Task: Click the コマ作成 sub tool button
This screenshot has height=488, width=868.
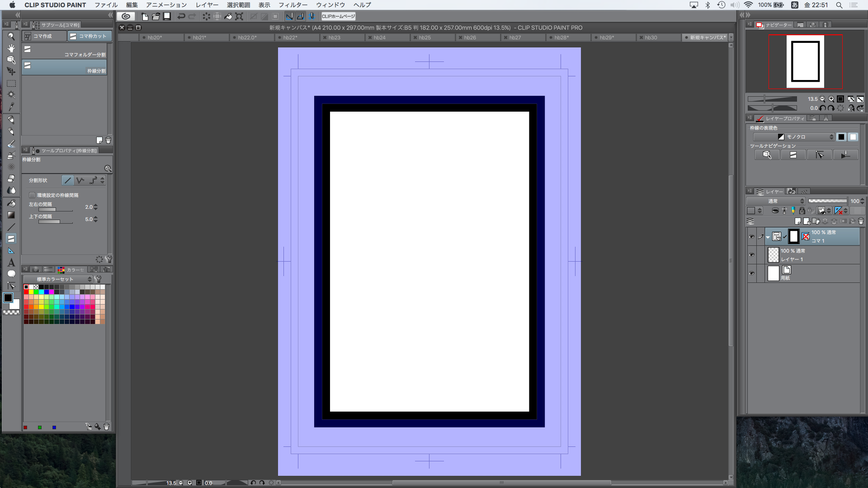Action: [x=44, y=36]
